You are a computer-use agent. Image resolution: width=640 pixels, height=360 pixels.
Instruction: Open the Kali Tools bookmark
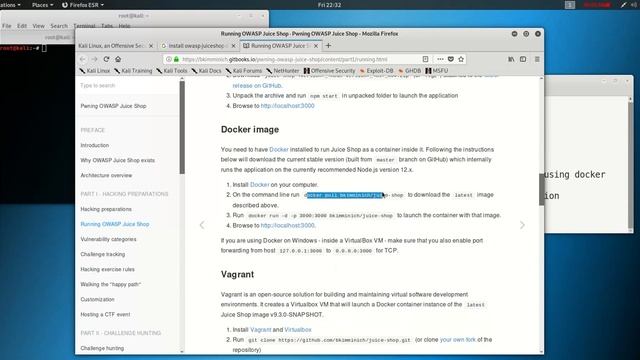click(x=172, y=71)
